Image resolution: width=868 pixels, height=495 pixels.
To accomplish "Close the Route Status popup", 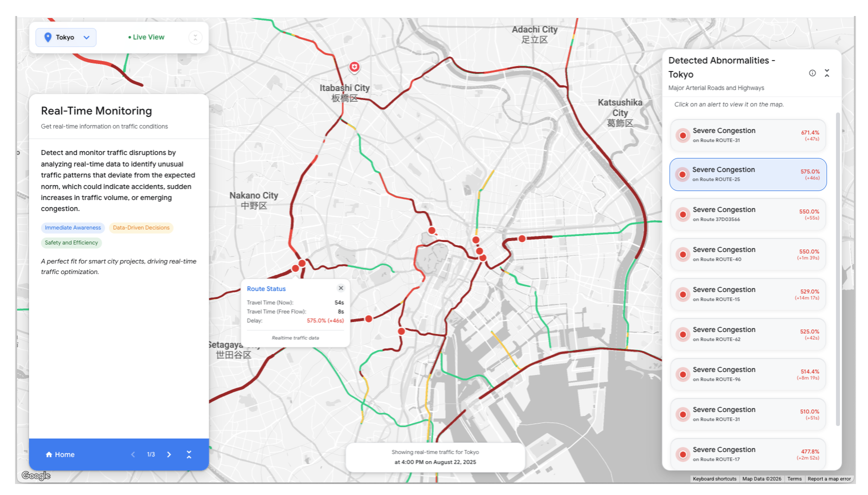I will coord(340,288).
